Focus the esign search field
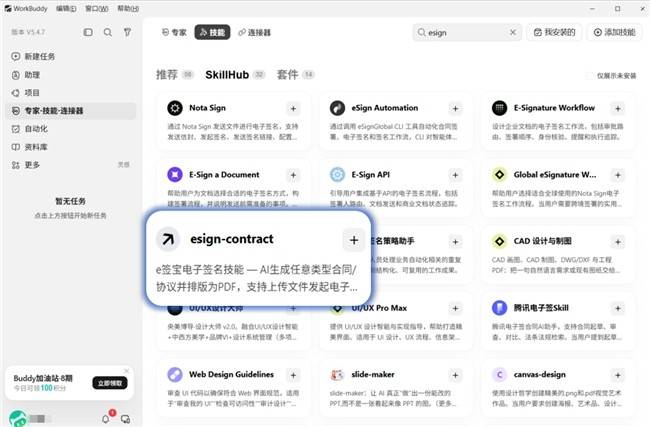 pyautogui.click(x=468, y=32)
